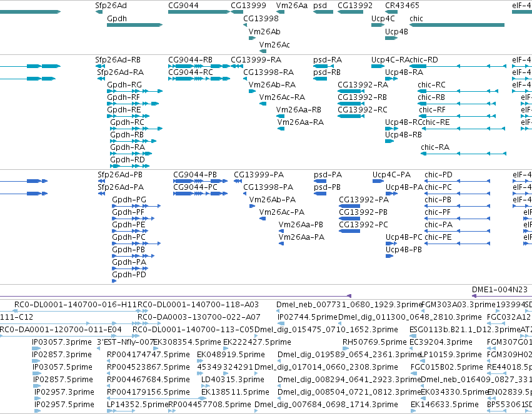Screen dimensions: 532x414
Task: Click the Gpdh-RC transcript label
Action: pyautogui.click(x=128, y=122)
